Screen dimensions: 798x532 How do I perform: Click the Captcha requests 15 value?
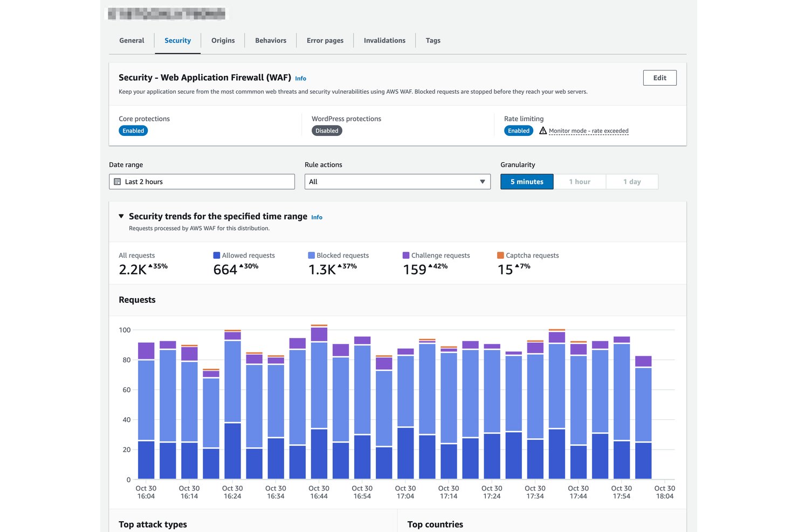point(505,270)
